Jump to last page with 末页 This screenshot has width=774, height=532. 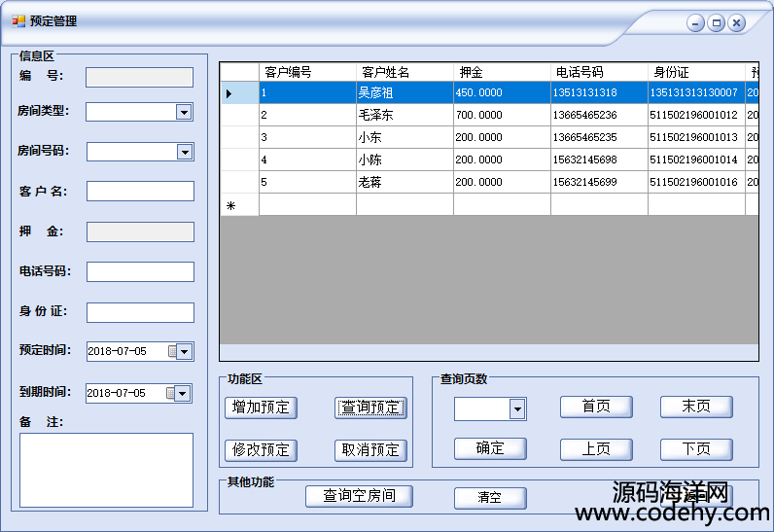coord(696,407)
